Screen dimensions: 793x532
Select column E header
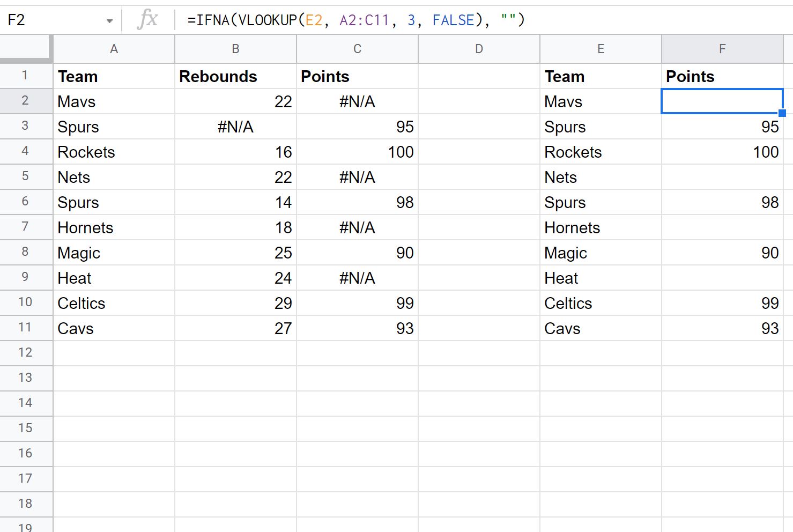(601, 49)
